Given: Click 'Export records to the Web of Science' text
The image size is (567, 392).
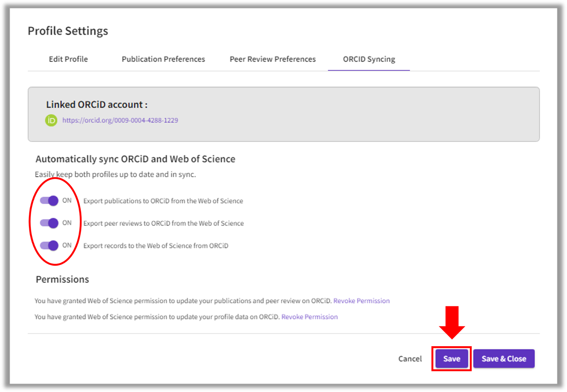Looking at the screenshot, I should click(156, 245).
